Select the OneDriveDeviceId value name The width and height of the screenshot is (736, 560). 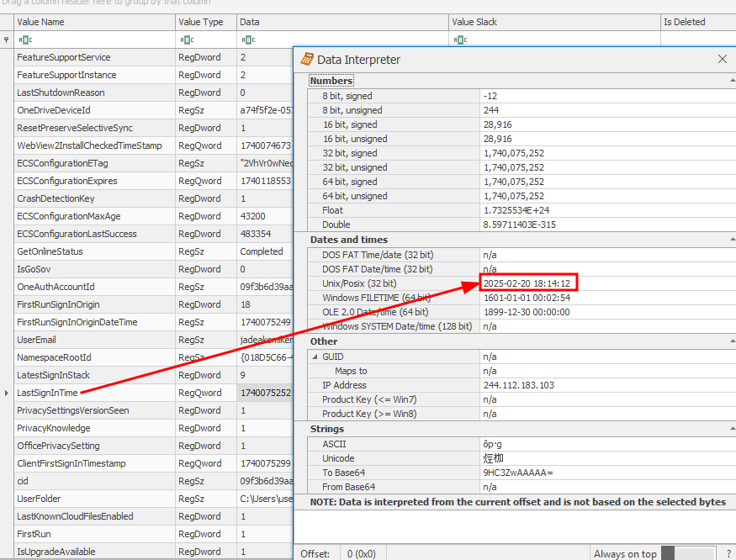pyautogui.click(x=54, y=110)
